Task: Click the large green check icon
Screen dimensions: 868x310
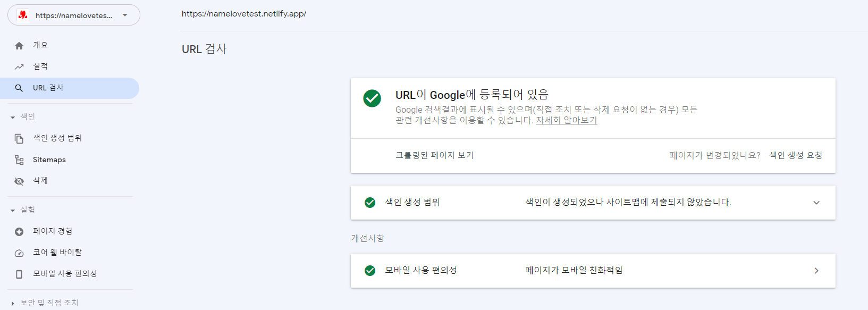Action: 372,98
